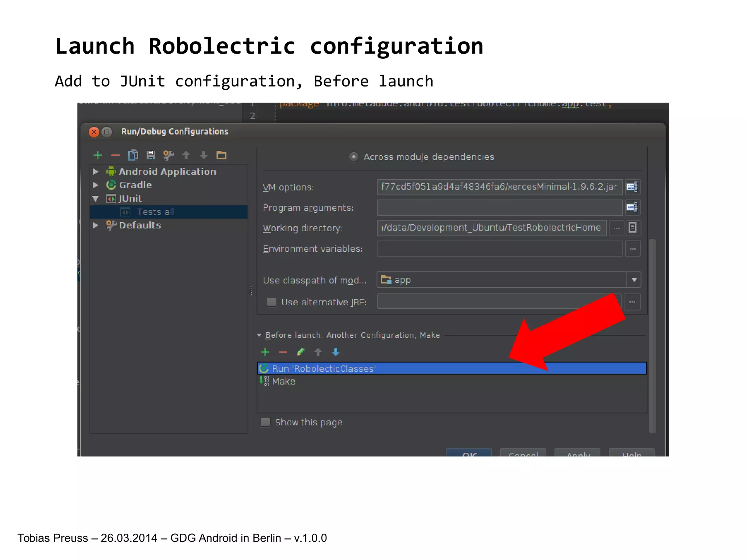Open Use classpath of module dropdown
Viewport: 747px width, 560px height.
[634, 280]
